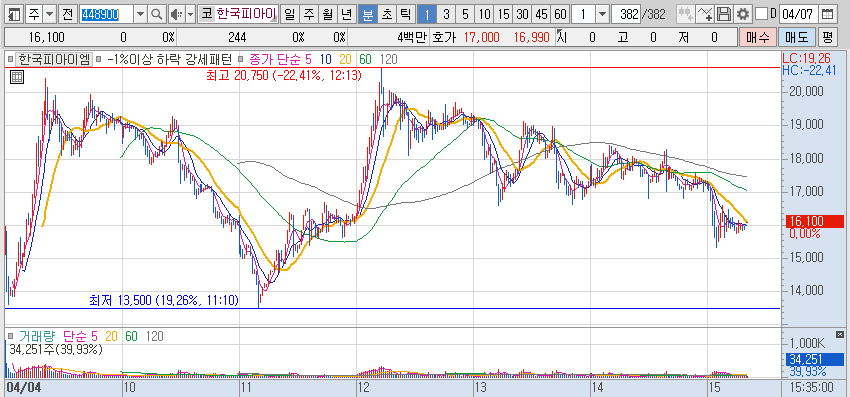Select the 30-minute interval button
This screenshot has height=397, width=850.
[523, 14]
